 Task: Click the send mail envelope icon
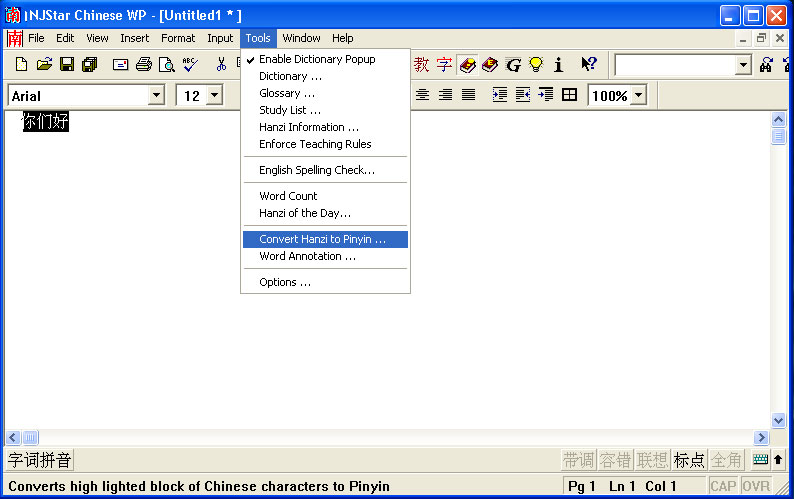click(121, 64)
